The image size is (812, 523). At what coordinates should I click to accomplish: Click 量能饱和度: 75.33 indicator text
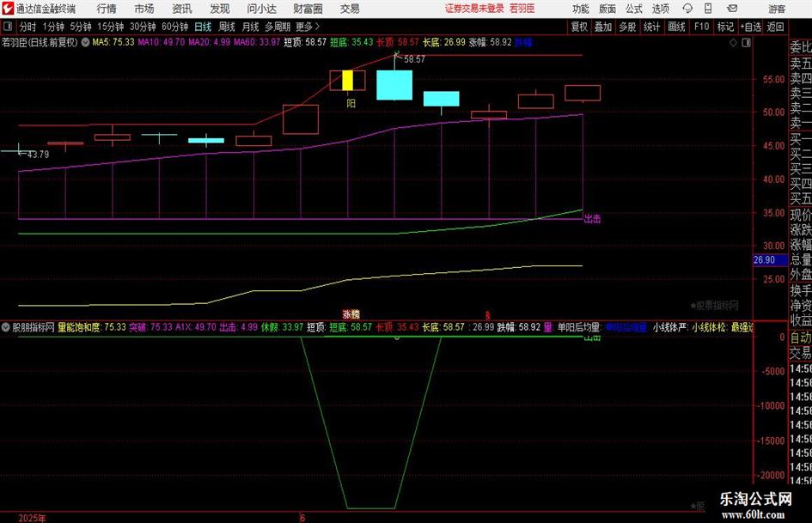[91, 327]
